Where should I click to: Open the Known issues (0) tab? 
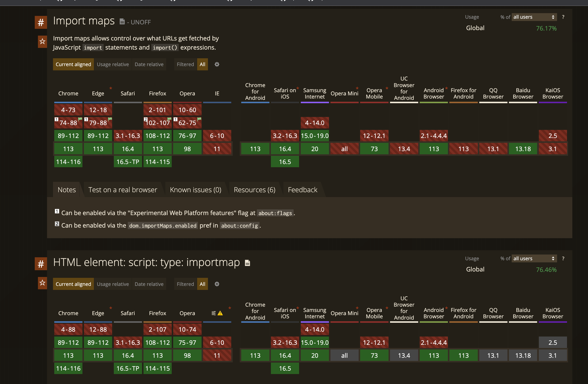coord(195,189)
